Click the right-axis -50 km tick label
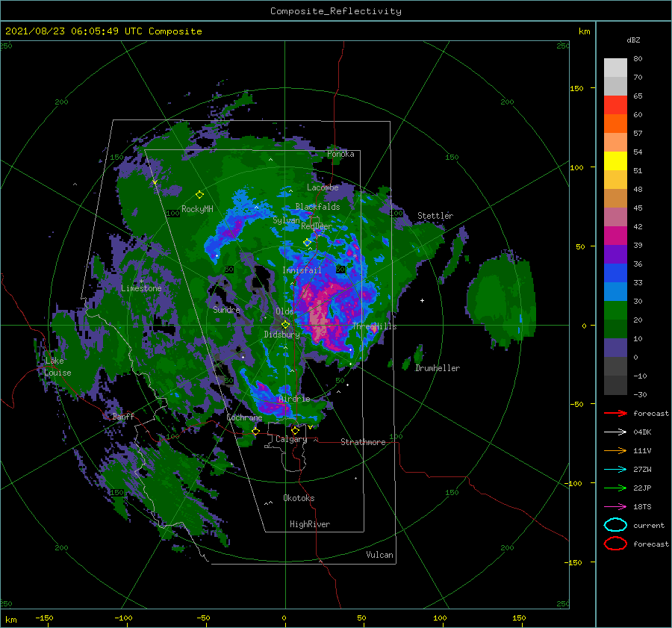 click(576, 404)
